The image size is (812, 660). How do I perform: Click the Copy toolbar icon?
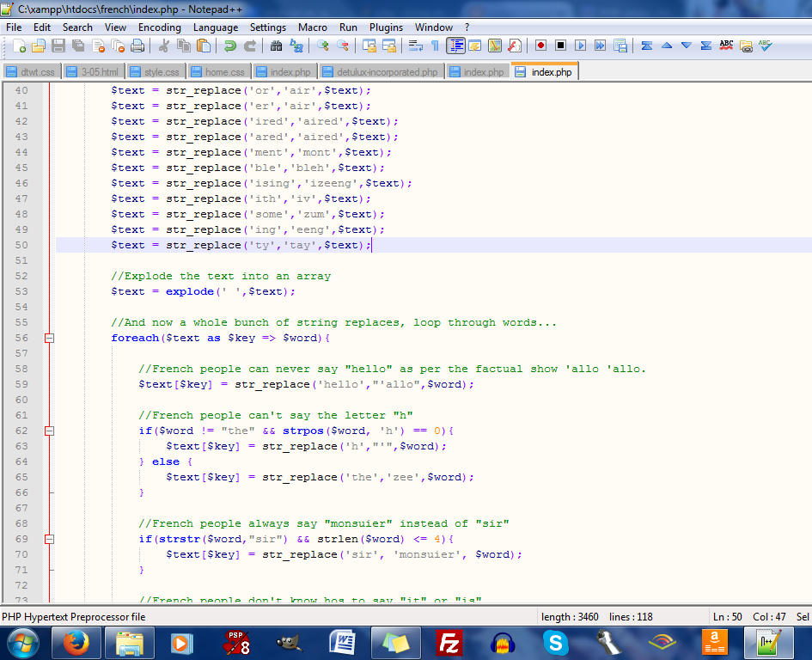183,46
